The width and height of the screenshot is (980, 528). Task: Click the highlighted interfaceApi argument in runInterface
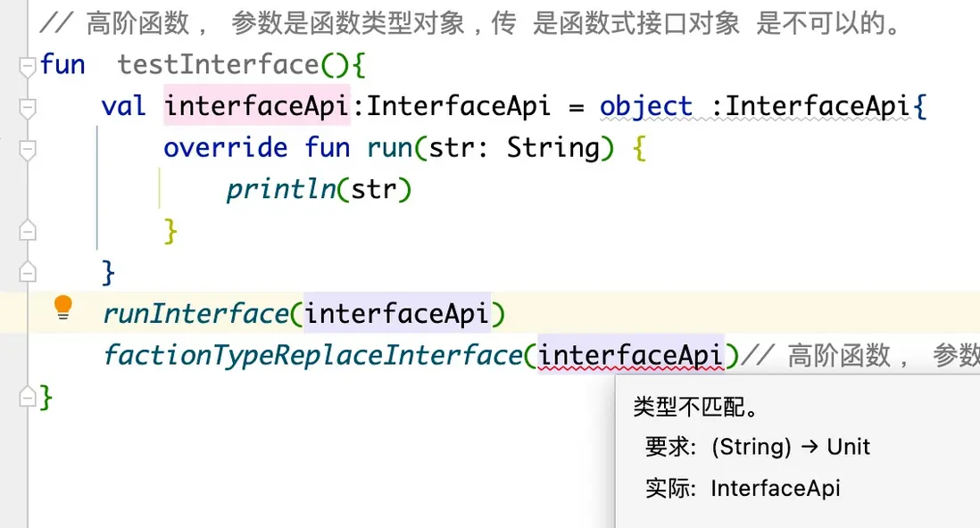[x=396, y=314]
